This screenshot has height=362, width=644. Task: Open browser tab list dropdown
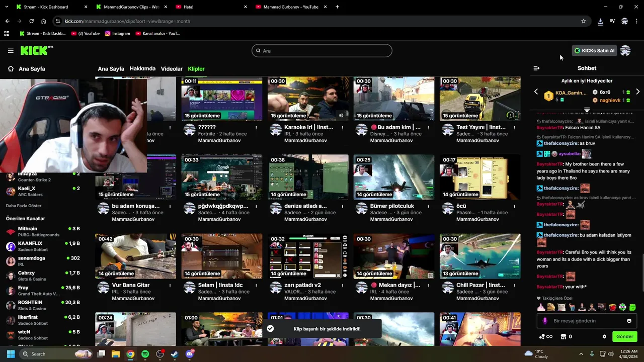[7, 7]
